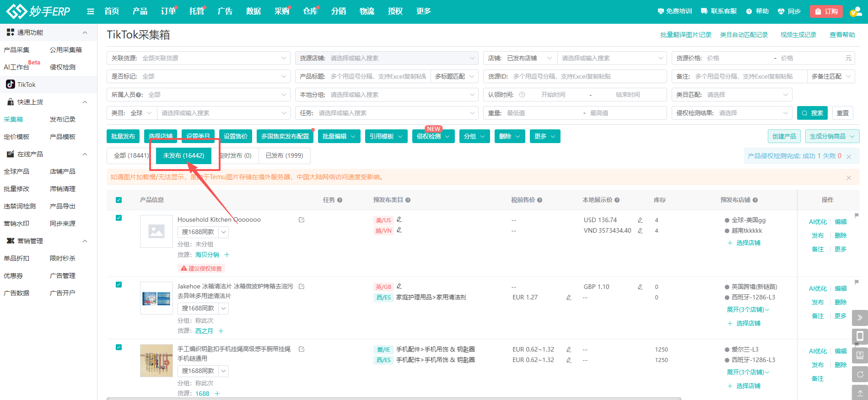Click pencil icon next to USD 136.74 price
Screen dimensions: 868x400
[x=640, y=220]
